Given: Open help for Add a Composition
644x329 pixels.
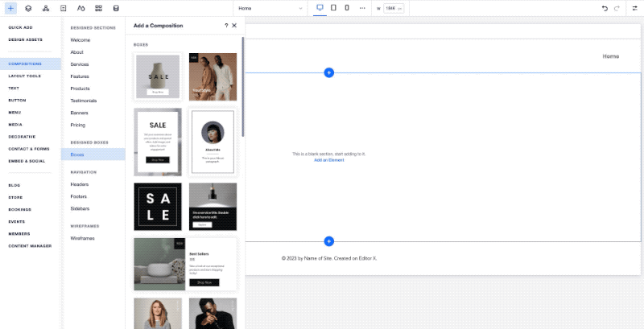Looking at the screenshot, I should (226, 26).
